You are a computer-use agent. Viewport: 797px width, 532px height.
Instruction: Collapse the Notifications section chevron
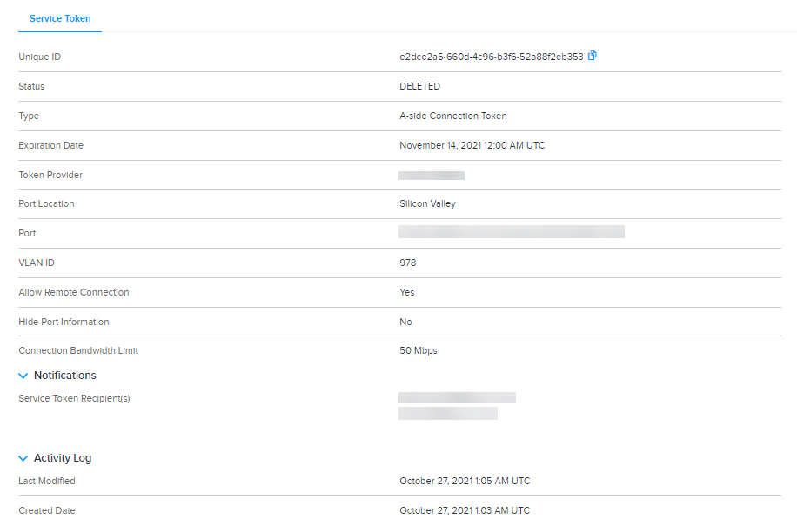click(23, 376)
